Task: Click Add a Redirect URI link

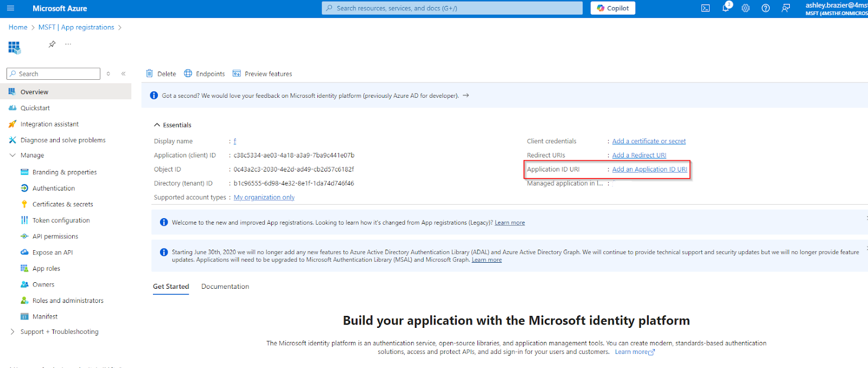Action: [639, 155]
